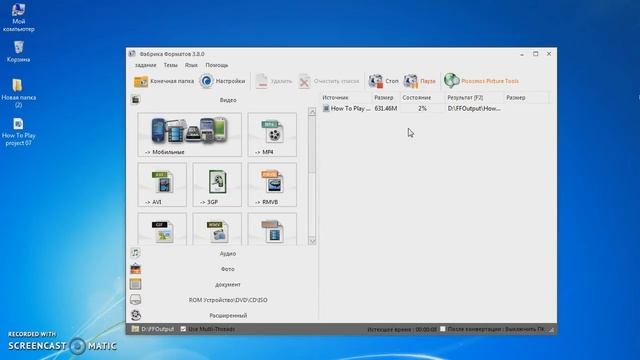Expand the документ category
This screenshot has height=360, width=640.
click(x=223, y=284)
